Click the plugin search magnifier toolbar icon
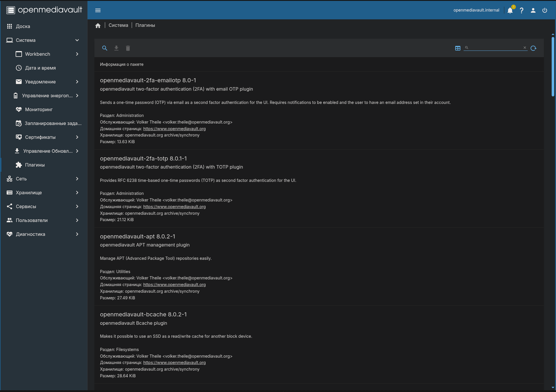This screenshot has height=392, width=556. (105, 48)
